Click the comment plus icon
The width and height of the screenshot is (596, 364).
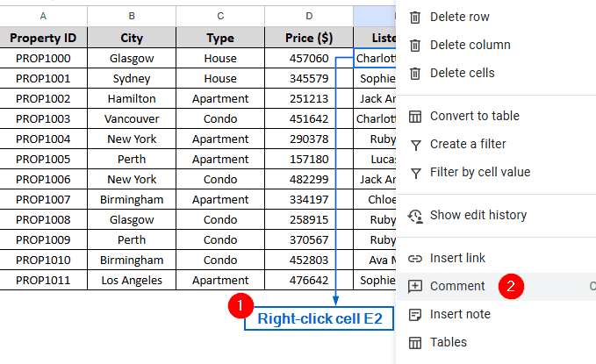tap(414, 286)
